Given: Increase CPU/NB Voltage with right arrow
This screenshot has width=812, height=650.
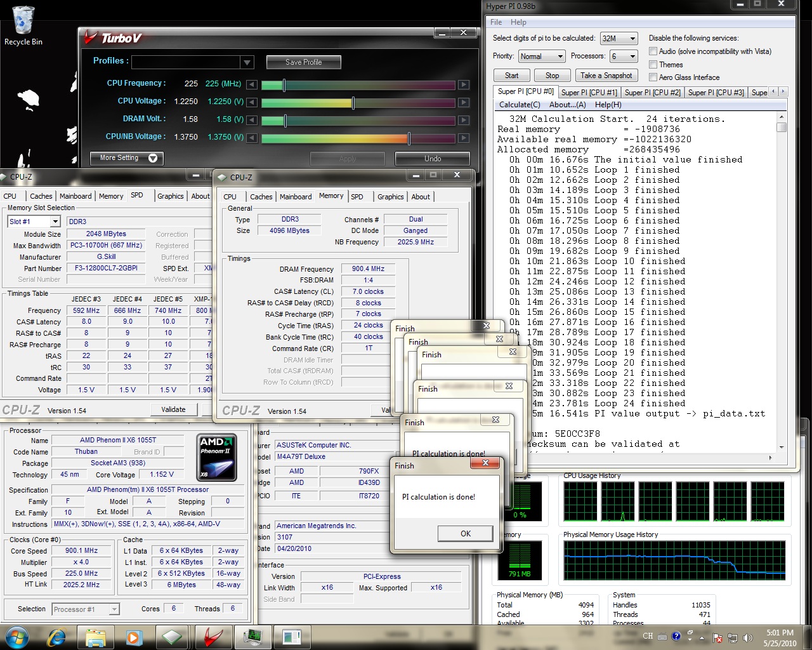Looking at the screenshot, I should pyautogui.click(x=464, y=138).
